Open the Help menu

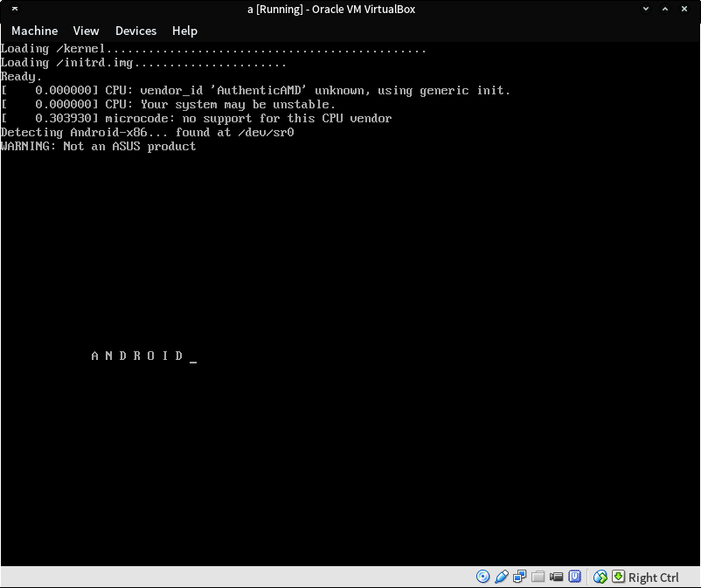pyautogui.click(x=184, y=31)
